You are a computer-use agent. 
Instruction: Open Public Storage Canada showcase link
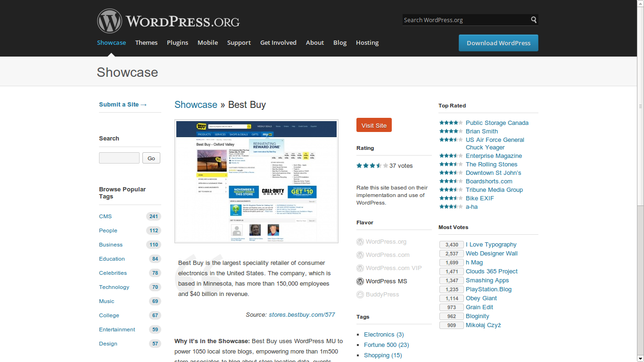coord(497,123)
